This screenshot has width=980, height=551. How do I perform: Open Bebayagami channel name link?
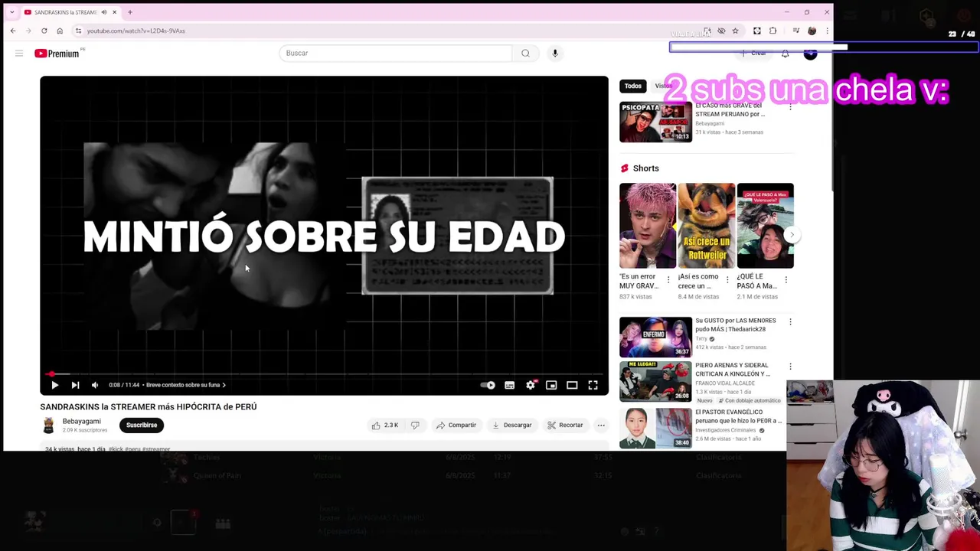(82, 421)
